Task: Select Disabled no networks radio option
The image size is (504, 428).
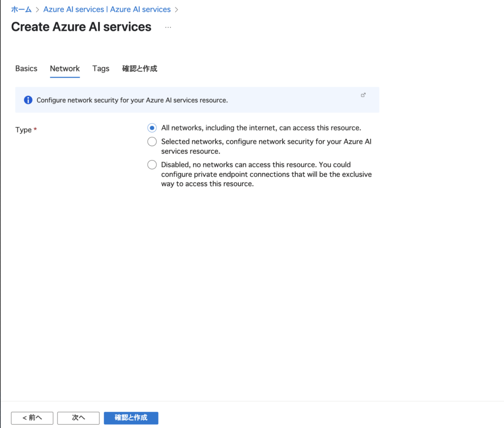Action: [152, 165]
